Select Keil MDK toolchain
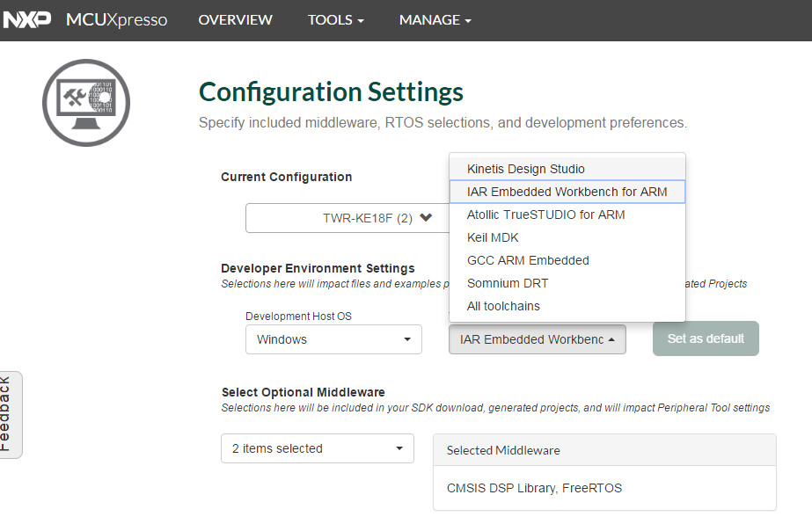Viewport: 812px width, 524px height. (493, 237)
